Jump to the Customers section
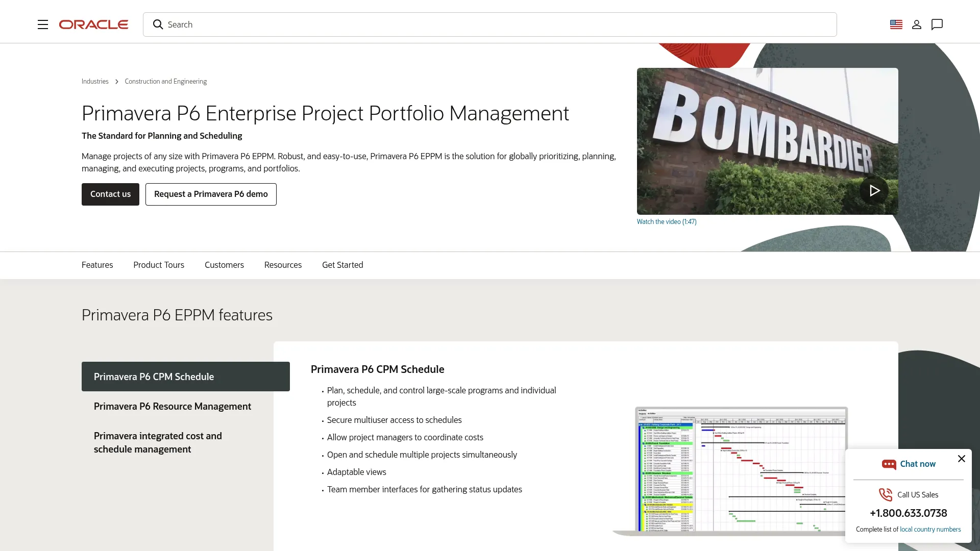 224,265
